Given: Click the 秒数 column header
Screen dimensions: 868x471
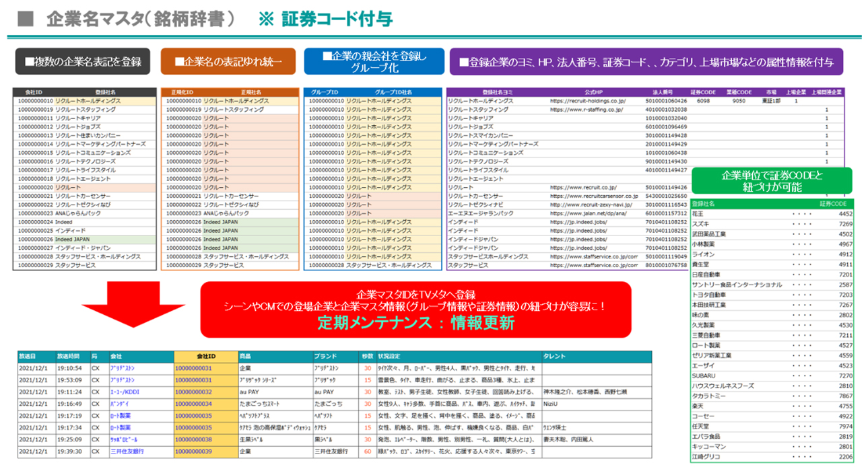Looking at the screenshot, I should pos(367,356).
